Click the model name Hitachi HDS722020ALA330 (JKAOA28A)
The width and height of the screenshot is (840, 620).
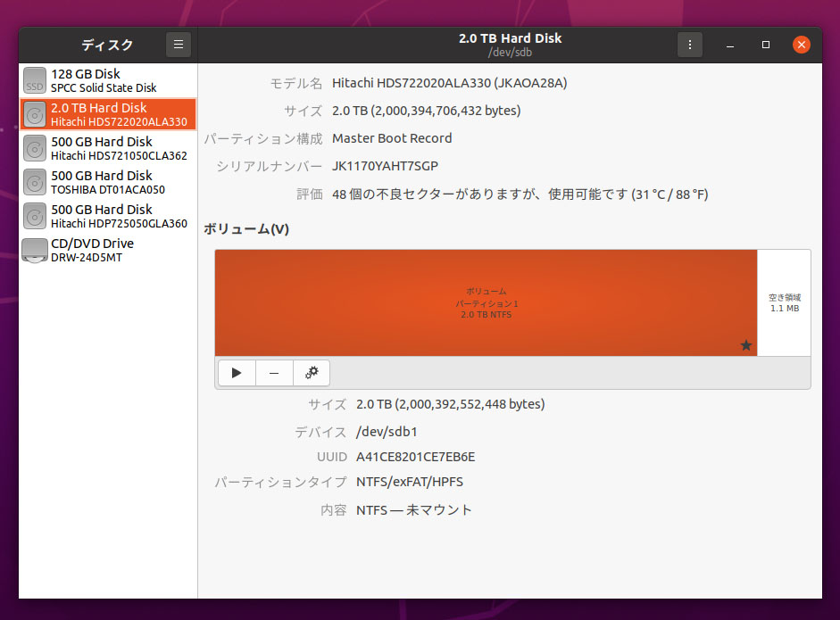(x=450, y=83)
